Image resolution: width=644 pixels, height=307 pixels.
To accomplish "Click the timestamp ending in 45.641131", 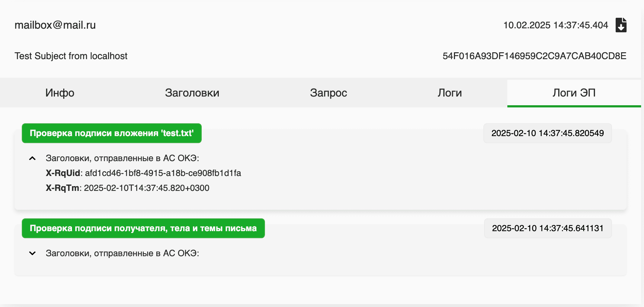I will coord(547,228).
